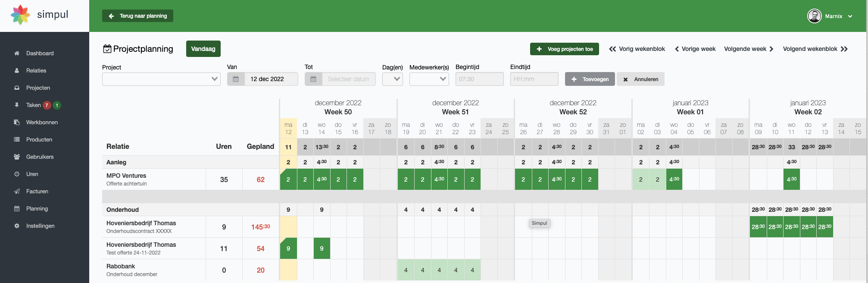The image size is (868, 283).
Task: Open the Marnix user menu
Action: [x=830, y=16]
